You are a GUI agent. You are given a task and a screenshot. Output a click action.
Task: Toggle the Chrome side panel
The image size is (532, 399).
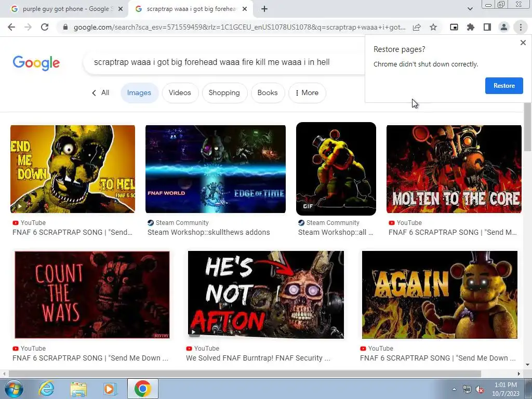(x=487, y=27)
